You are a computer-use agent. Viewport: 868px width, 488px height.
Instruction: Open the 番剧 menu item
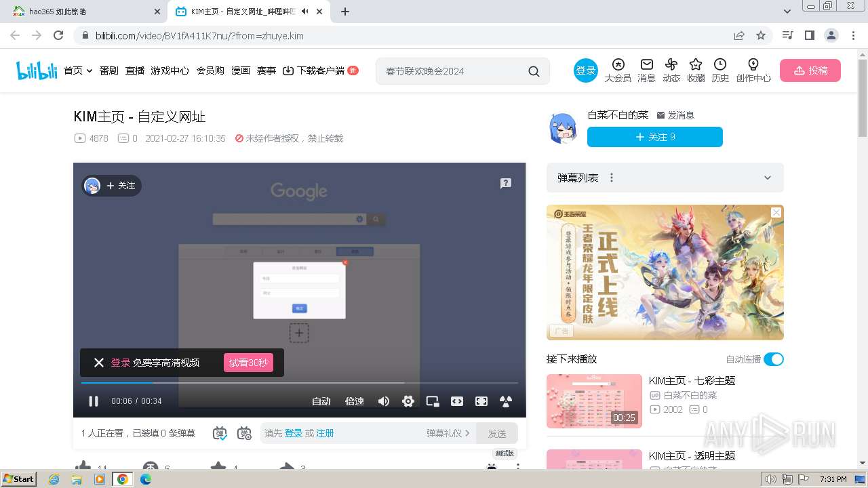109,70
